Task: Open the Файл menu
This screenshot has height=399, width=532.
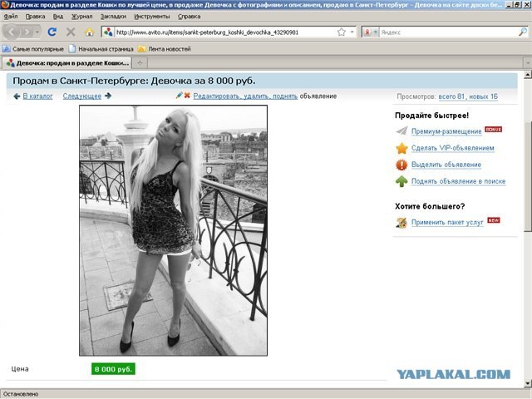Action: pyautogui.click(x=11, y=17)
